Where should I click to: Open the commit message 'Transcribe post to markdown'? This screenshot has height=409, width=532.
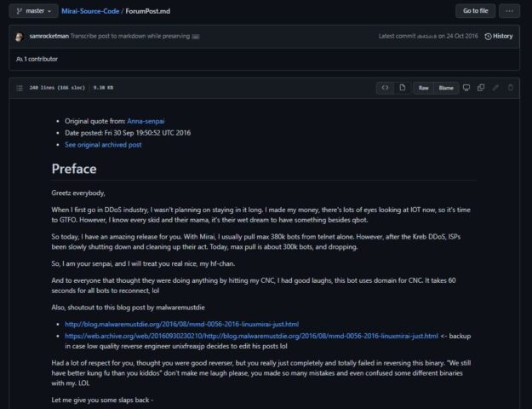[x=130, y=36]
